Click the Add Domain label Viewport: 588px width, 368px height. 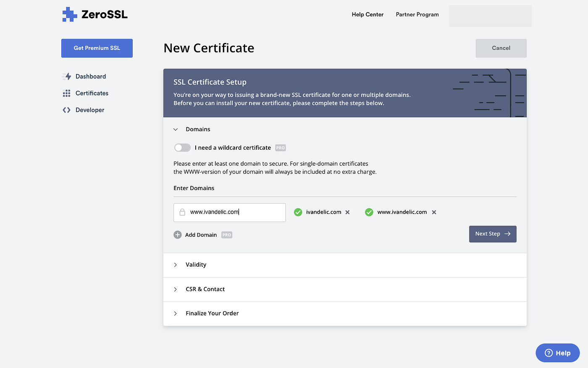click(201, 235)
